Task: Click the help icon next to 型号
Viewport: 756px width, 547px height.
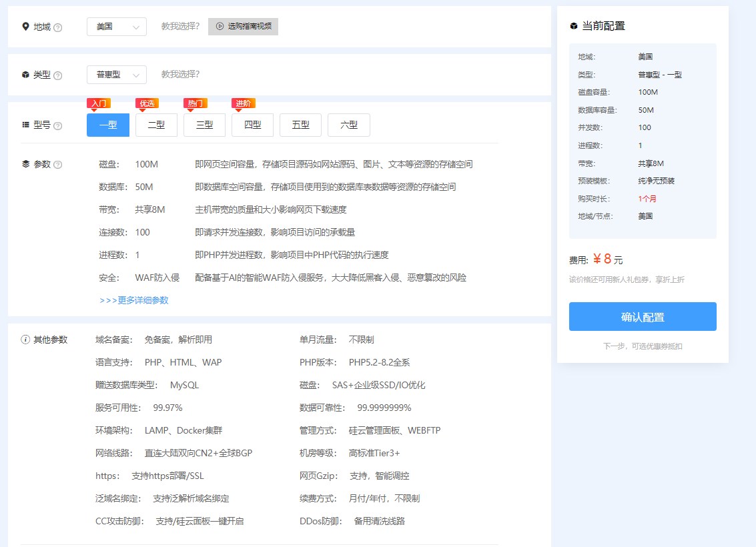Action: (x=56, y=125)
